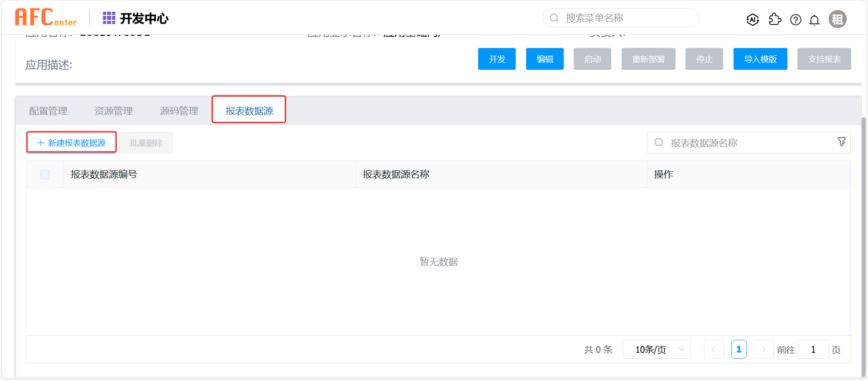
Task: Click the page jump number input field
Action: click(813, 349)
